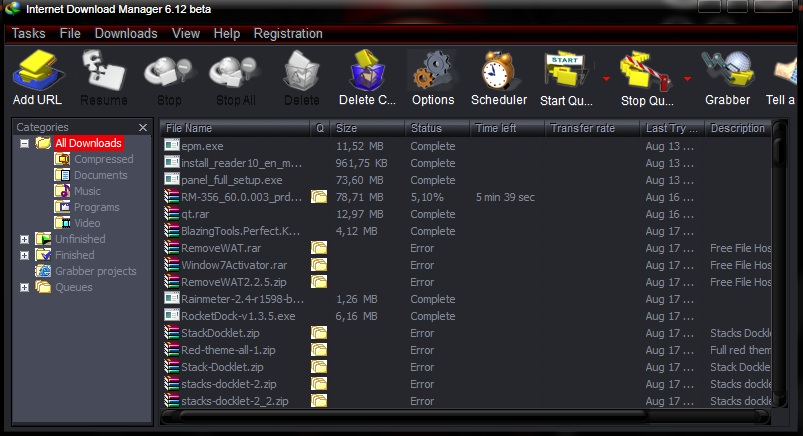Click the Stop Queue icon
The width and height of the screenshot is (803, 436).
(x=646, y=71)
